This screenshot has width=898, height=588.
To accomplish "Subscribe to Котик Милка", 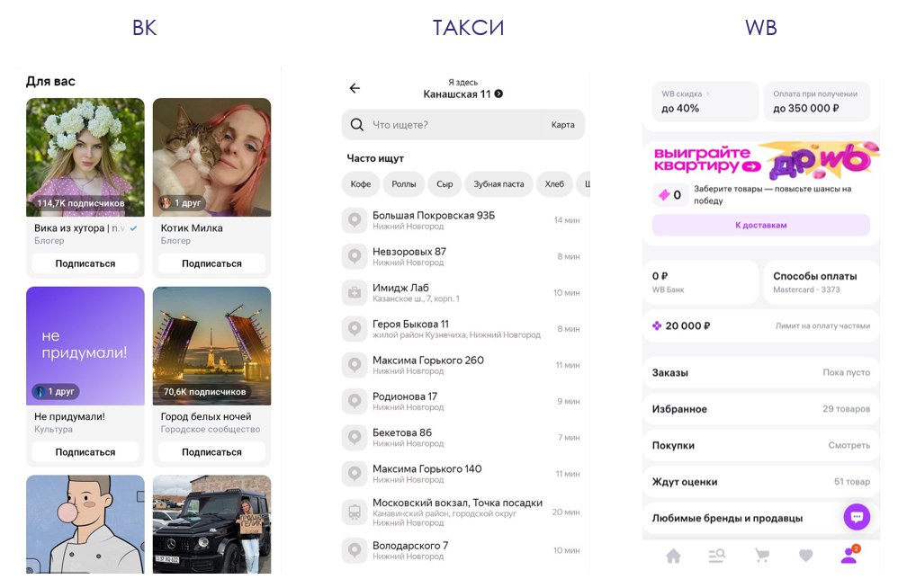I will click(x=211, y=263).
